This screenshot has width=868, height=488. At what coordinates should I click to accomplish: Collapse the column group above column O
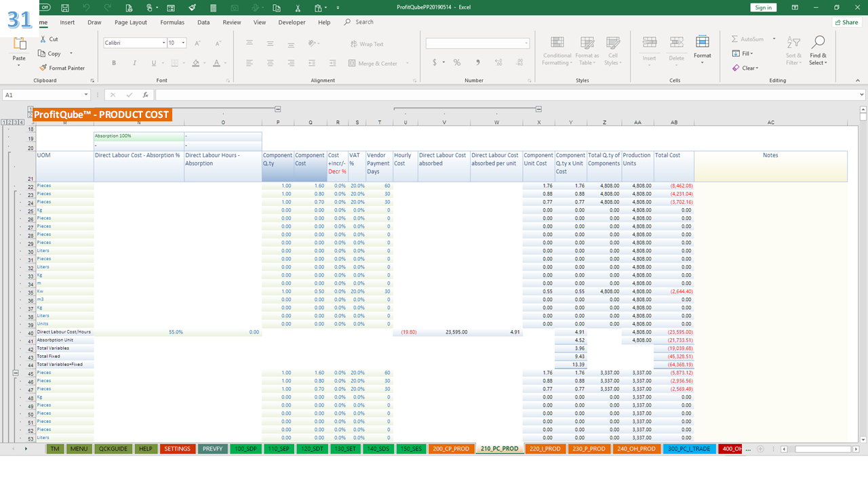277,109
